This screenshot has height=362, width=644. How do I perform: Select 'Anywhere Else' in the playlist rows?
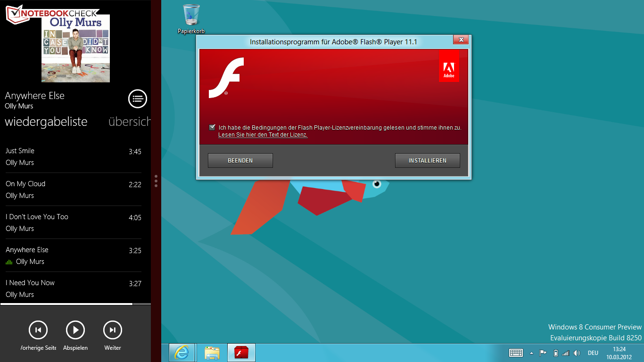point(74,255)
